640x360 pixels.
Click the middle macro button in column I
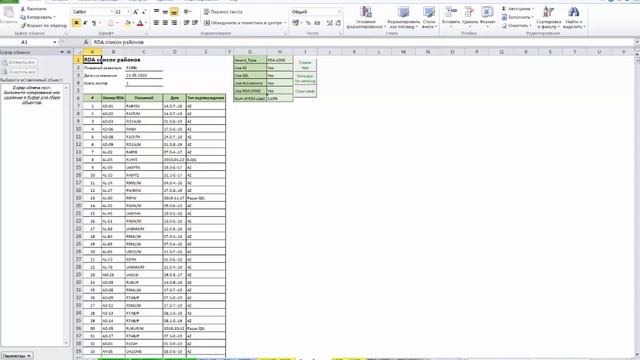[x=305, y=78]
